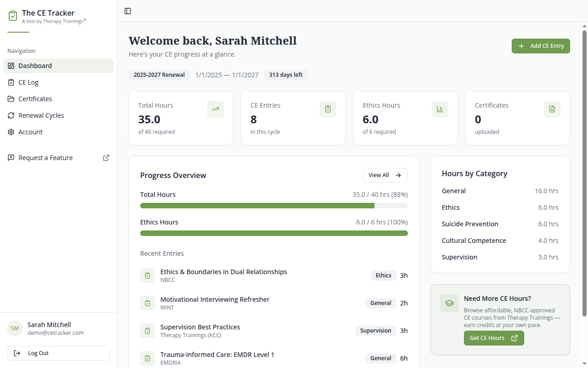Viewport: 588px width, 368px height.
Task: Click the demo@cetracker.com email address
Action: click(x=56, y=333)
